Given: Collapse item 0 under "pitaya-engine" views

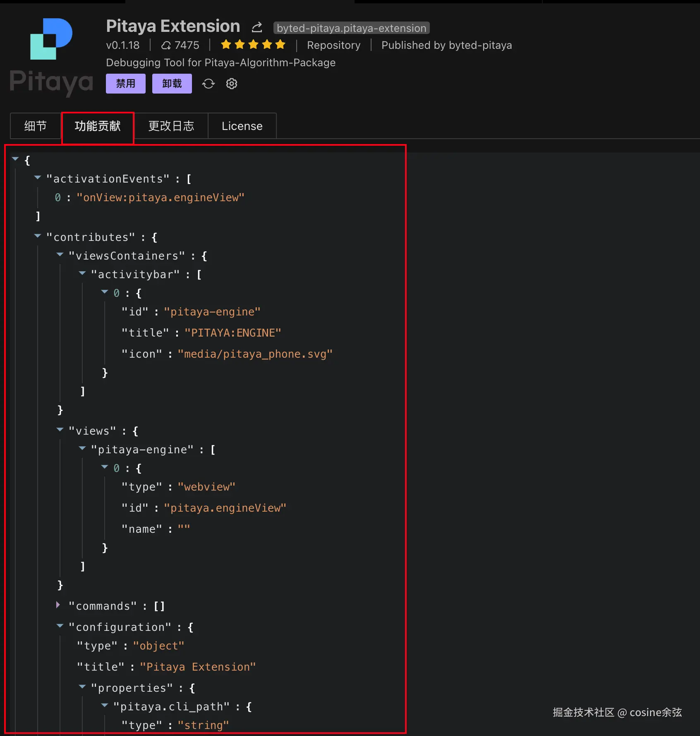Looking at the screenshot, I should click(x=105, y=467).
